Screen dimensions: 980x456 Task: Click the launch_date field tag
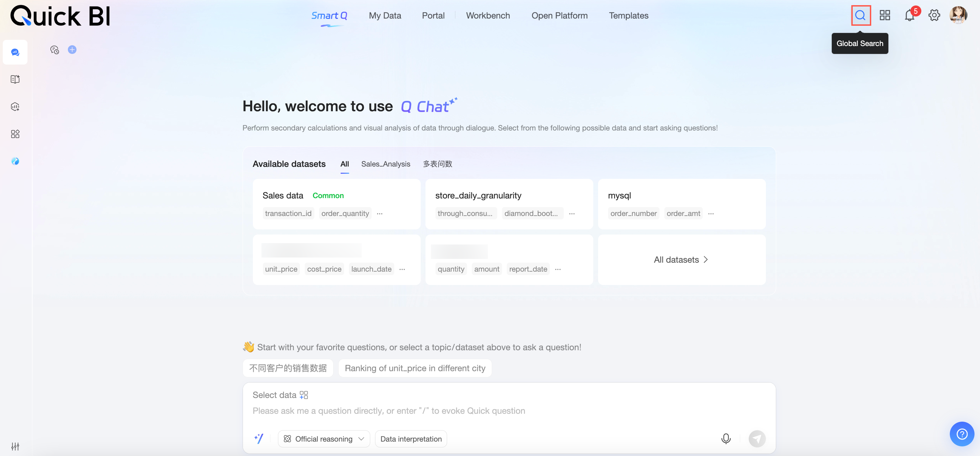coord(371,269)
